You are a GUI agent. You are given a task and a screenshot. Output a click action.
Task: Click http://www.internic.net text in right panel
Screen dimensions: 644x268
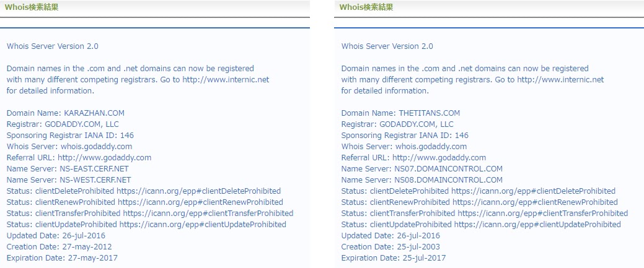point(560,80)
